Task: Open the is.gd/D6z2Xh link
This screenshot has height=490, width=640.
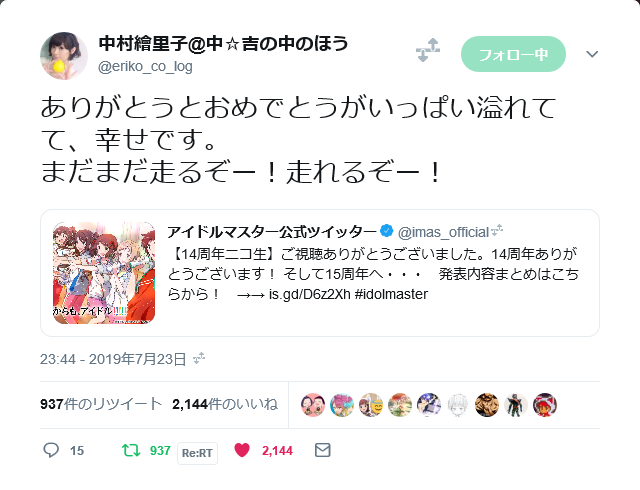Action: pyautogui.click(x=309, y=294)
